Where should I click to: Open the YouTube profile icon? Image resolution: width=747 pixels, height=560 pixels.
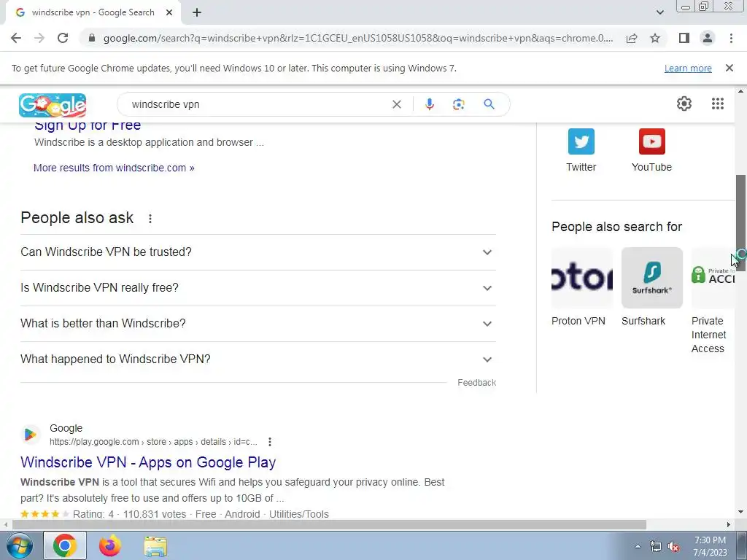coord(651,141)
